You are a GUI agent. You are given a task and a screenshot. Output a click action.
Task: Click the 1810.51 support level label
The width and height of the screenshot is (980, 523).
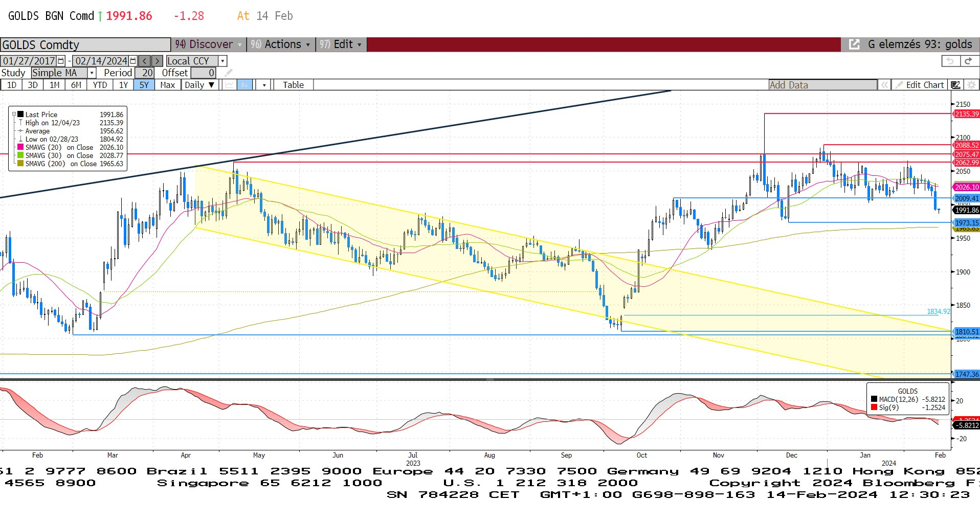tap(967, 332)
